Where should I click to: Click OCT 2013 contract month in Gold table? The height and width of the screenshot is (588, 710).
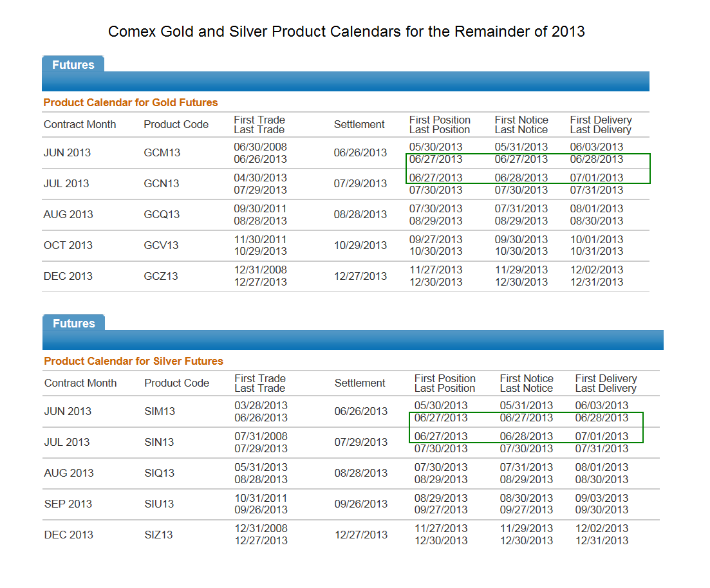click(x=68, y=245)
